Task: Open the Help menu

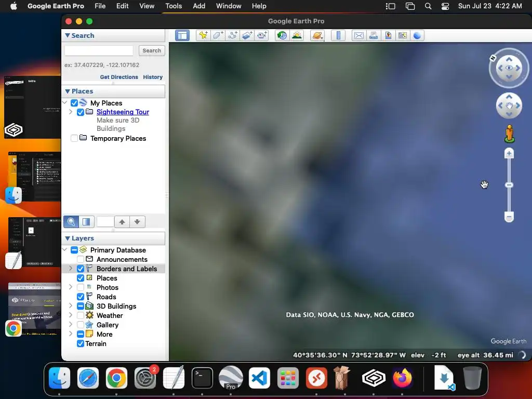Action: click(259, 6)
